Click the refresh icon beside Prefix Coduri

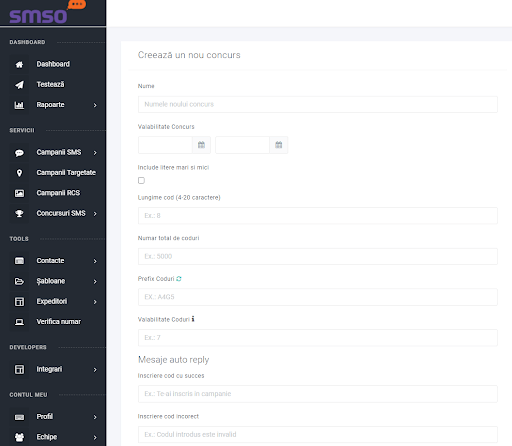[179, 279]
